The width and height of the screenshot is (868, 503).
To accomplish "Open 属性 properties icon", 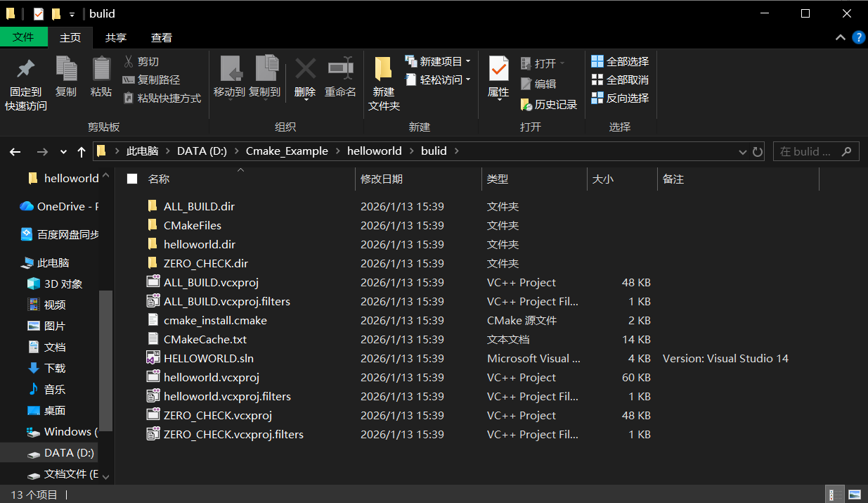I will [x=498, y=69].
